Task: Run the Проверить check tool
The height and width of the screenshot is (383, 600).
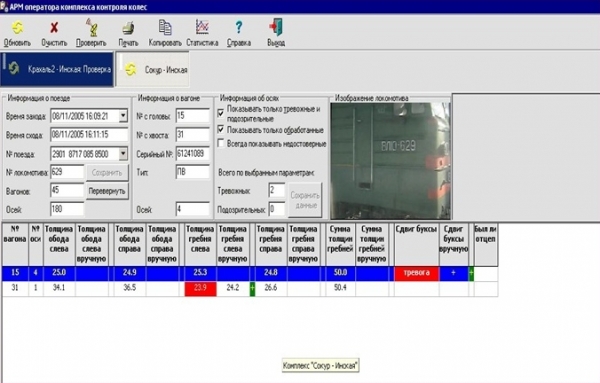Action: pos(91,28)
